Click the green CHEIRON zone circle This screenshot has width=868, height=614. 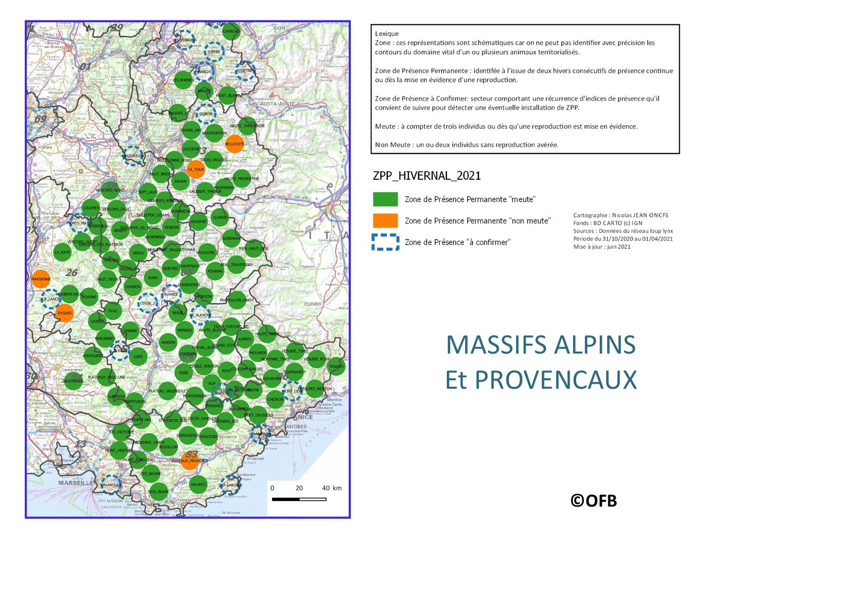coord(275,399)
